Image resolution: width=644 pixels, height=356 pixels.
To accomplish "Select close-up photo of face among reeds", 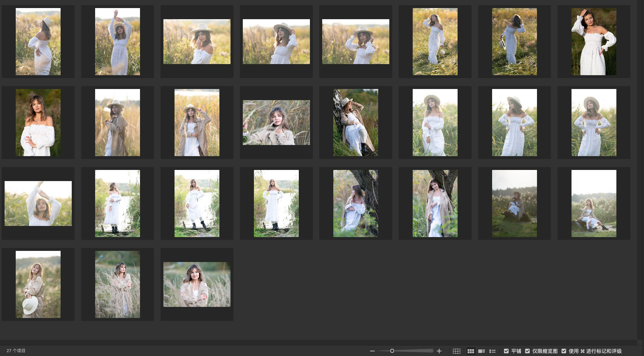I will click(276, 122).
